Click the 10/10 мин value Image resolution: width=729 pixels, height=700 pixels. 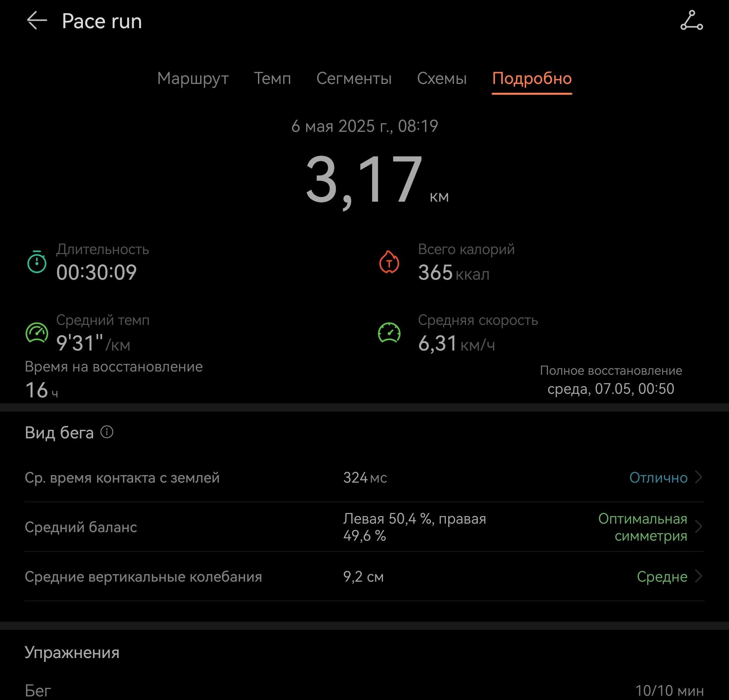click(669, 691)
